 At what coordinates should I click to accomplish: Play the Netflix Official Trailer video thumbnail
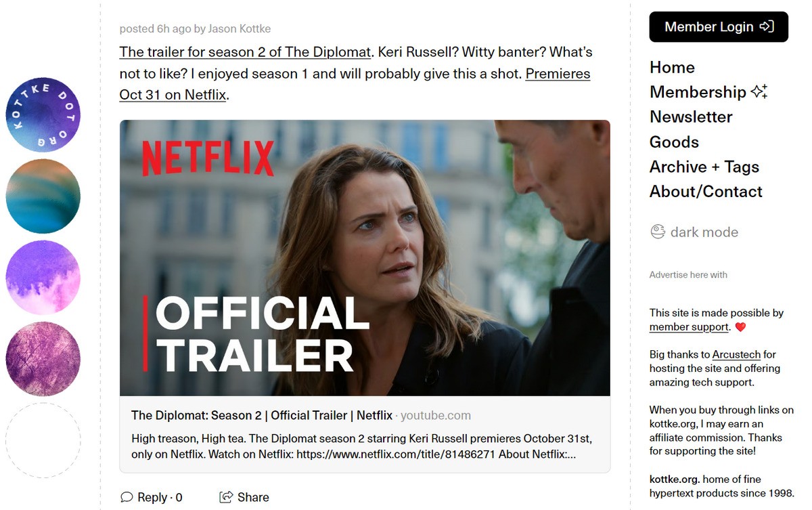coord(365,258)
